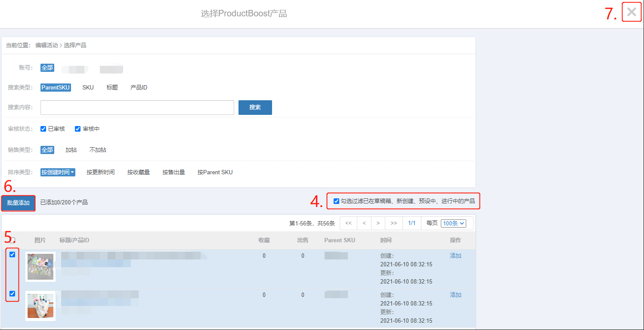Click the 批量添加 button
Image resolution: width=644 pixels, height=330 pixels.
point(18,203)
